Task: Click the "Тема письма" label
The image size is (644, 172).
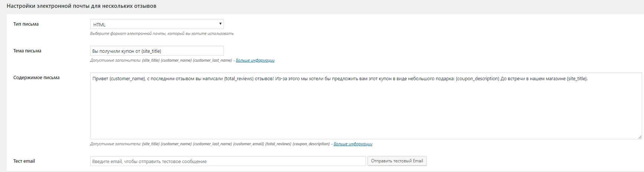Action: (27, 51)
